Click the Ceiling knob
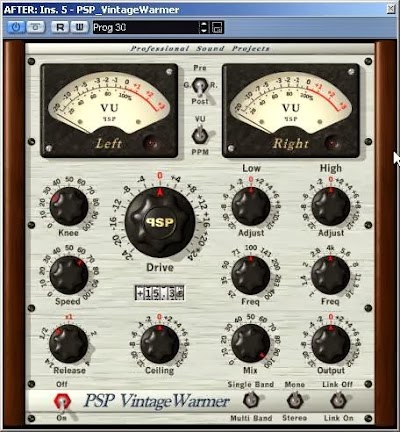This screenshot has height=432, width=400. tap(160, 344)
